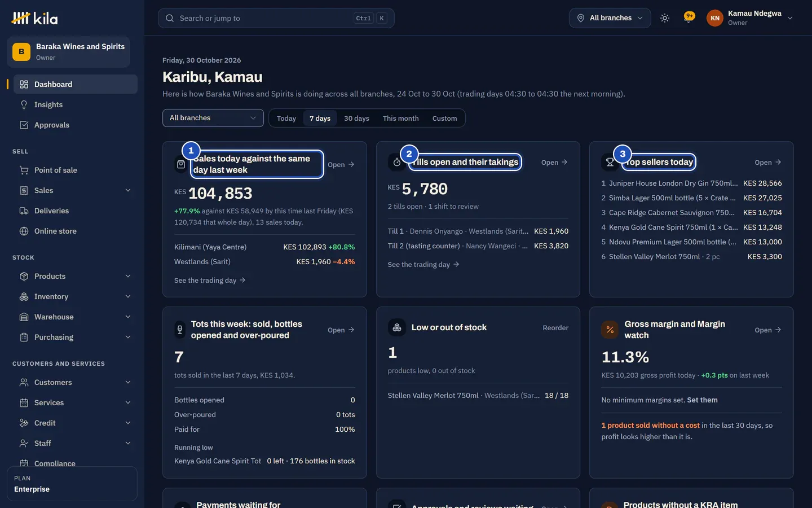Screen dimensions: 812x508
Task: Open the Insights lightbulb icon
Action: (24, 104)
